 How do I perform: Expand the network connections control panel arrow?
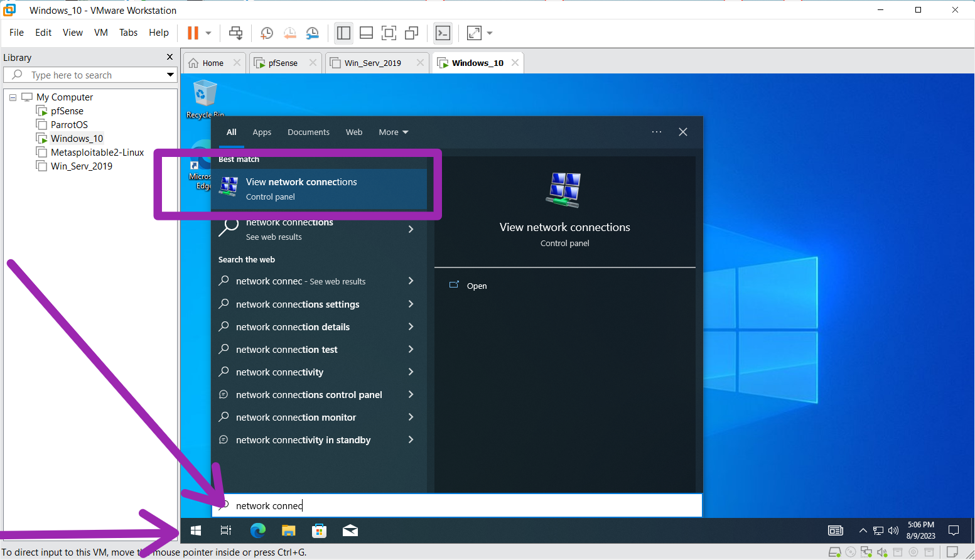coord(411,394)
